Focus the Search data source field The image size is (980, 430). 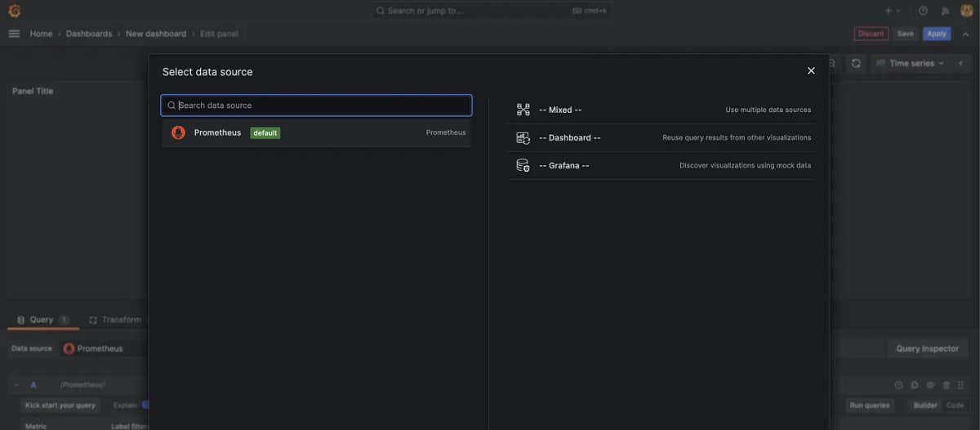[317, 105]
